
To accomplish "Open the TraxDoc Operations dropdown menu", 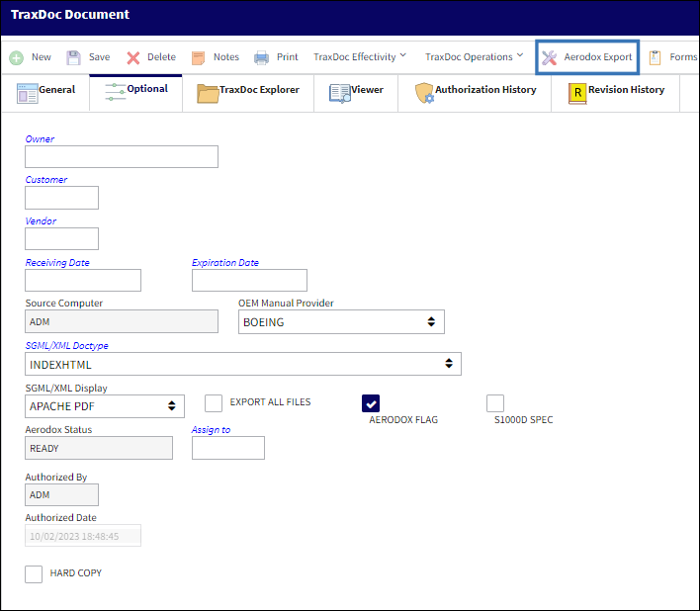I will (474, 57).
